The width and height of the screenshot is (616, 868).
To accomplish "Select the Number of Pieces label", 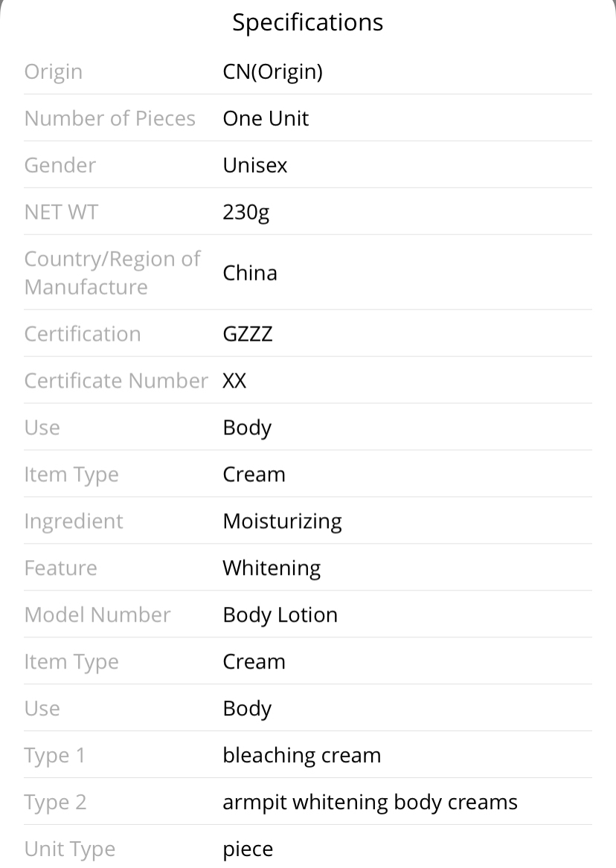I will tap(110, 118).
